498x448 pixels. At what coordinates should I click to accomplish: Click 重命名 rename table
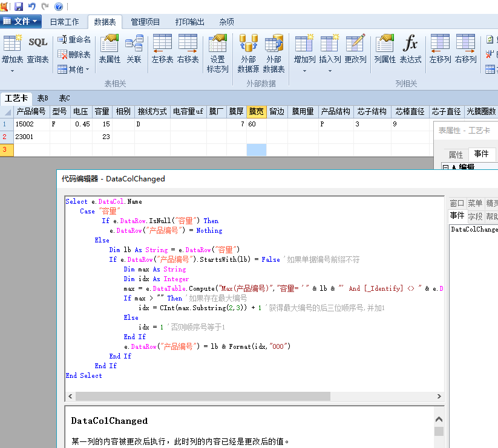point(74,40)
